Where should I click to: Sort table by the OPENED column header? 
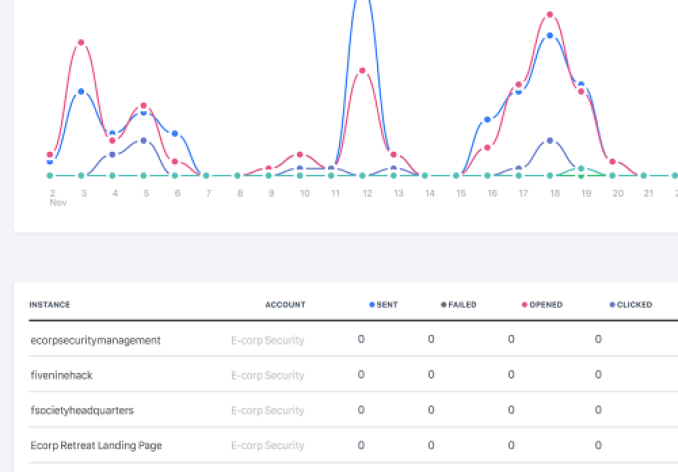545,305
